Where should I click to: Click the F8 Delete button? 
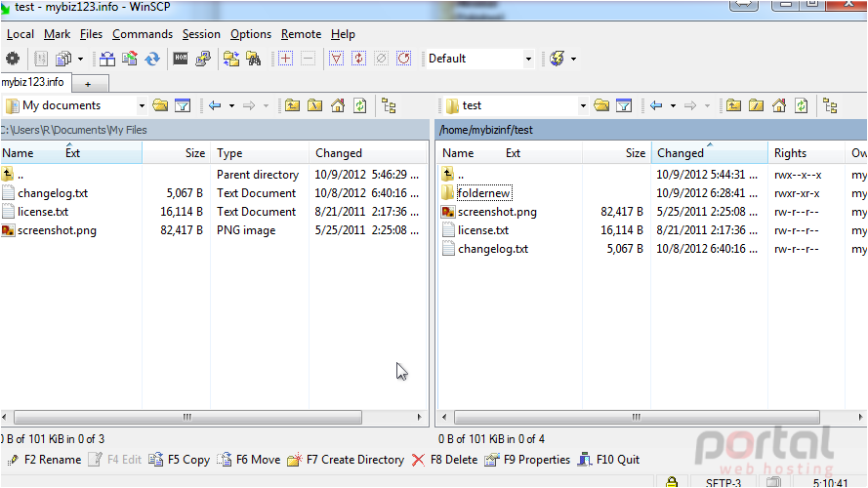point(444,460)
